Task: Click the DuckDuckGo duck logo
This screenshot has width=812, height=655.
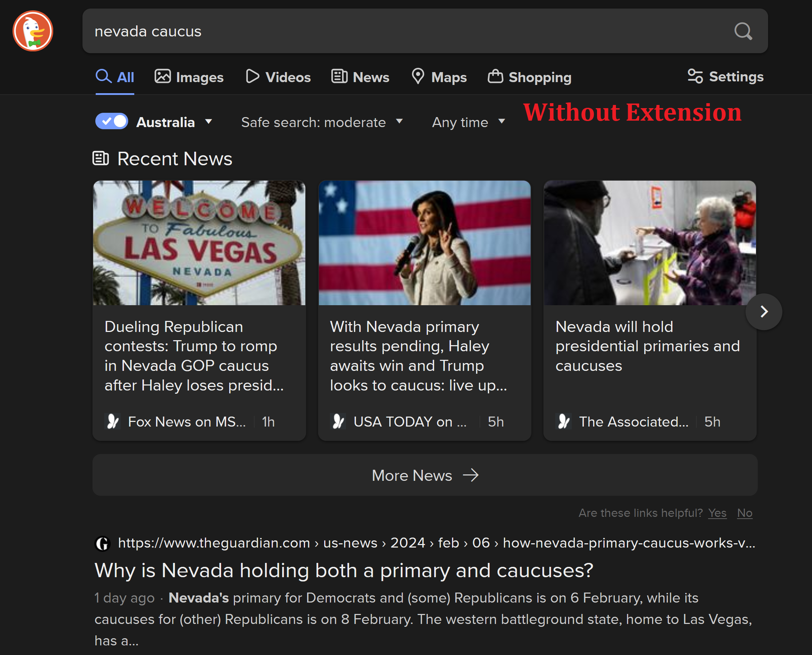Action: pyautogui.click(x=33, y=31)
